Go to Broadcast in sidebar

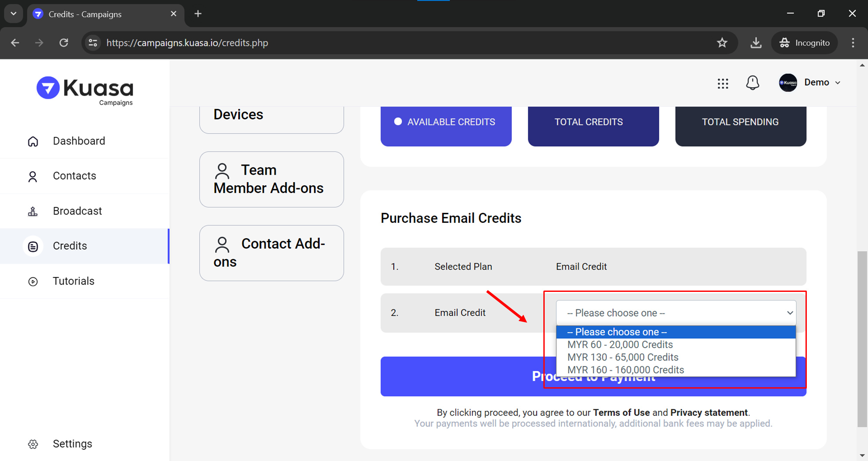[77, 211]
